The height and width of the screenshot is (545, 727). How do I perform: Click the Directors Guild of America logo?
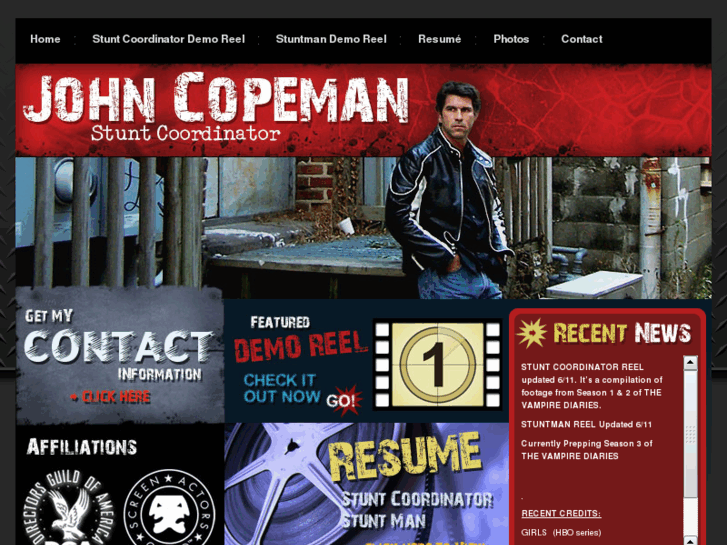pos(70,508)
